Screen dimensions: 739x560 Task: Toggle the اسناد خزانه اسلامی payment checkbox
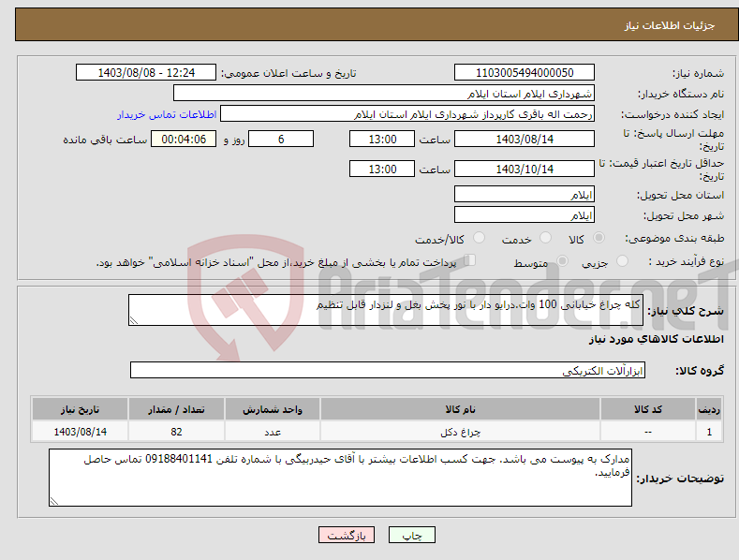[x=469, y=260]
